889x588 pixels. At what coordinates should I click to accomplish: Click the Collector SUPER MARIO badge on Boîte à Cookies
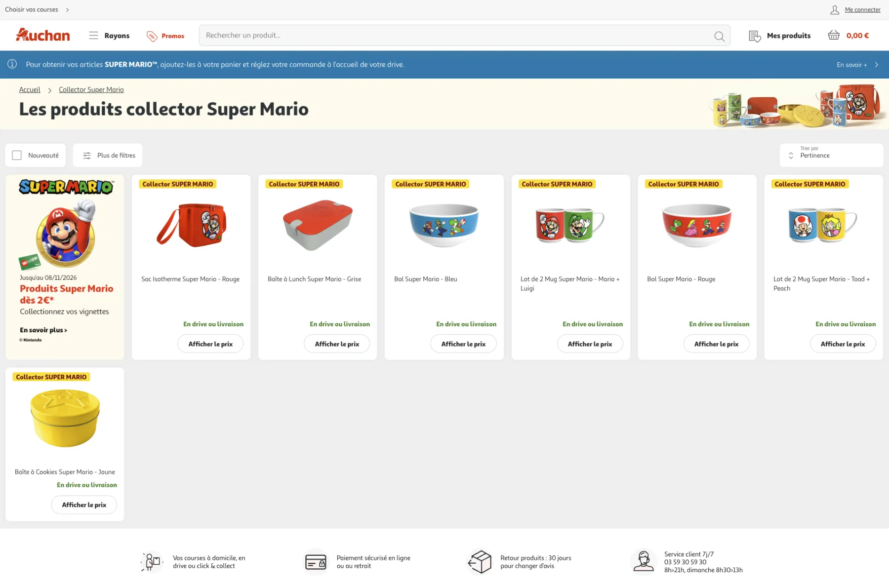(x=51, y=377)
